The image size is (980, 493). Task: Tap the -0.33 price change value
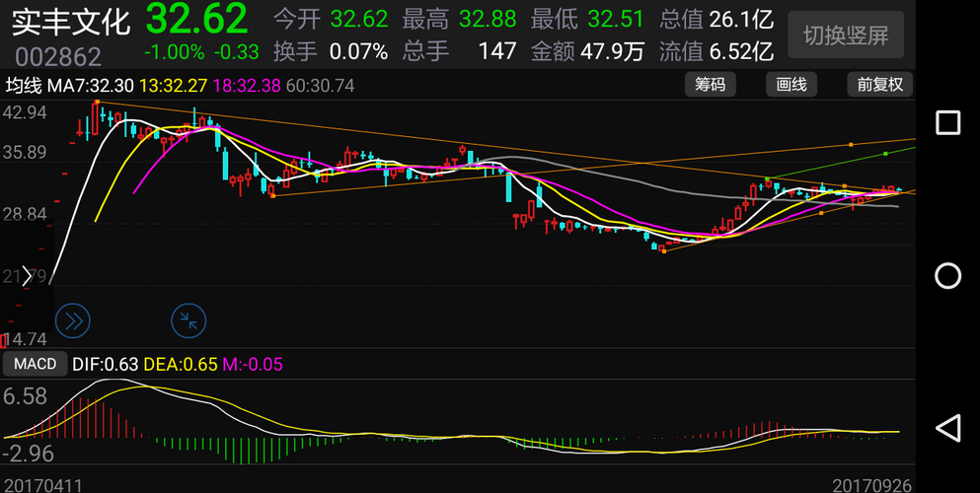tap(236, 52)
